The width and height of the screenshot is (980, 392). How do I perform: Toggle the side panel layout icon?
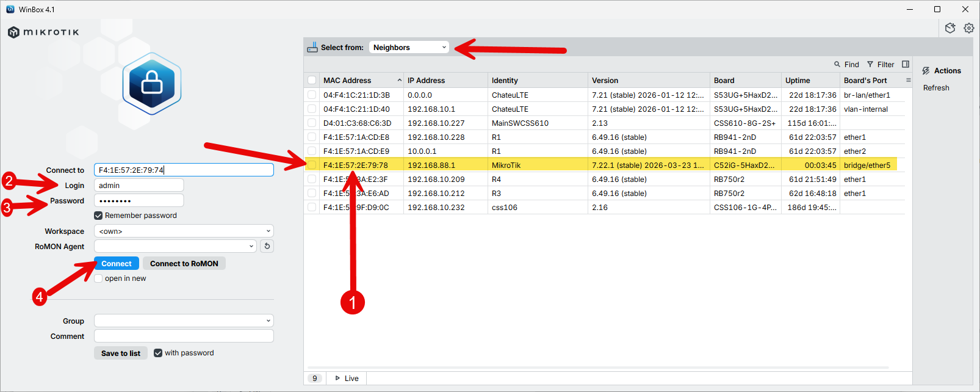coord(906,64)
